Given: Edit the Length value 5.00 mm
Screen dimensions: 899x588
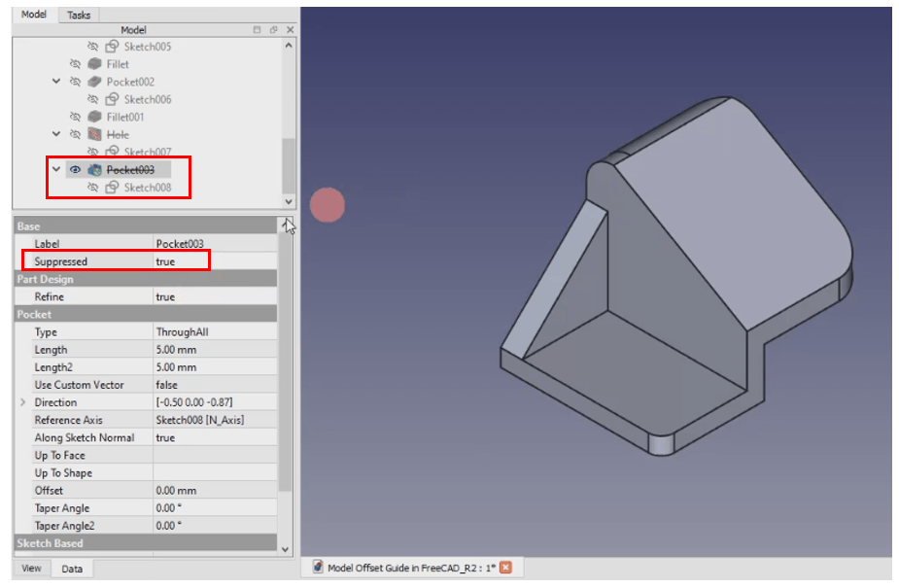Looking at the screenshot, I should coord(215,350).
